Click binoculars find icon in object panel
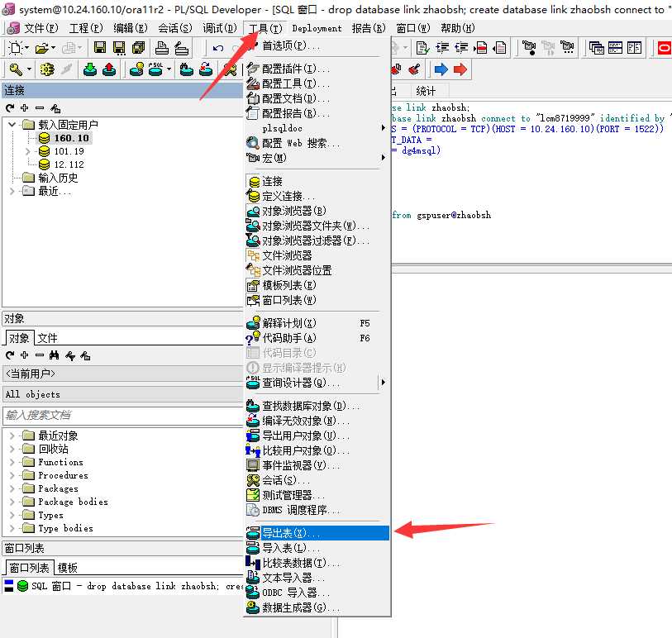This screenshot has width=672, height=638. coord(55,355)
